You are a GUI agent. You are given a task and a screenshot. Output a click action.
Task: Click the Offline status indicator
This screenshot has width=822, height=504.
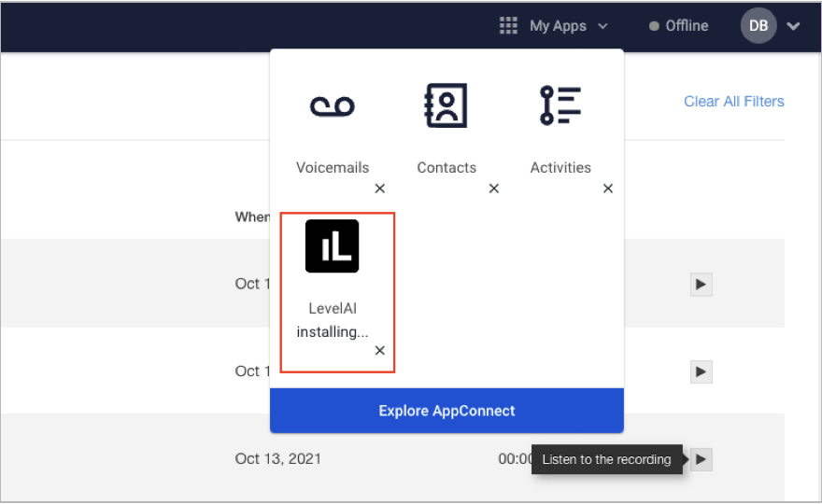click(679, 26)
